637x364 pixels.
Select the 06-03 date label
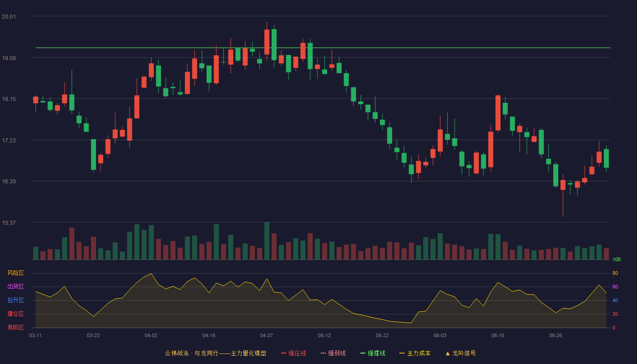coord(440,335)
